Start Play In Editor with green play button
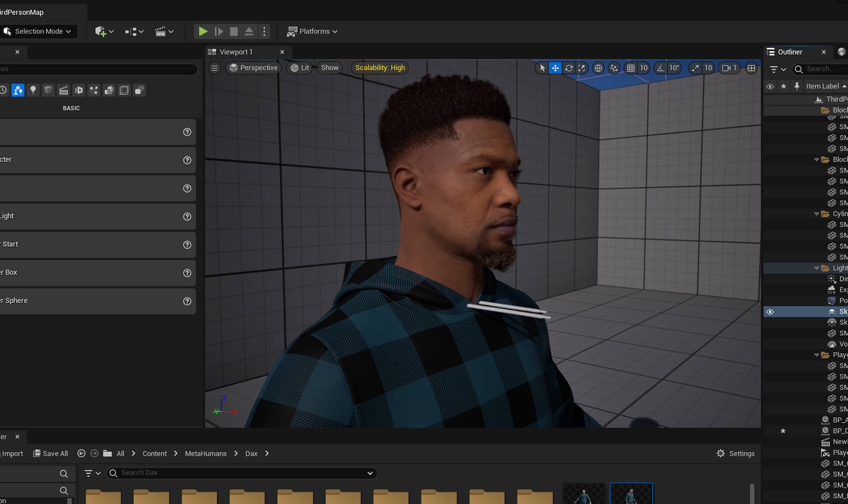The height and width of the screenshot is (504, 848). [203, 32]
